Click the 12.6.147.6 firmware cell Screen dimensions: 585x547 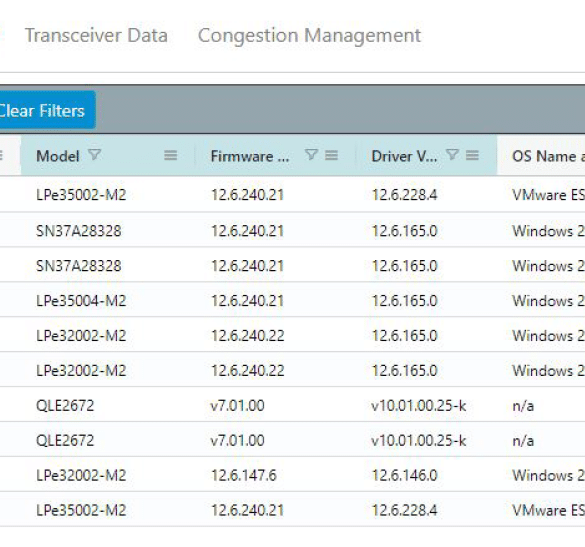click(x=244, y=475)
